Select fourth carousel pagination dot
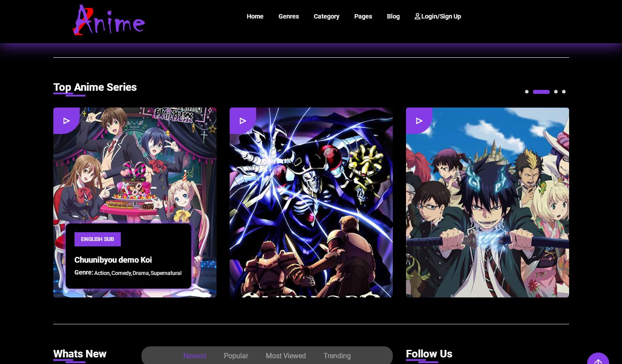The width and height of the screenshot is (622, 364). (x=564, y=92)
